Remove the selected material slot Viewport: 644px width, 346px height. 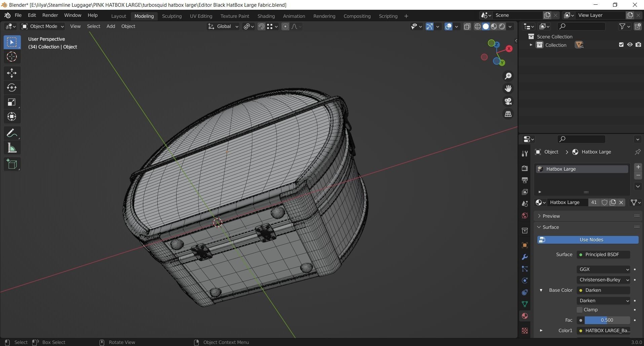(x=638, y=175)
